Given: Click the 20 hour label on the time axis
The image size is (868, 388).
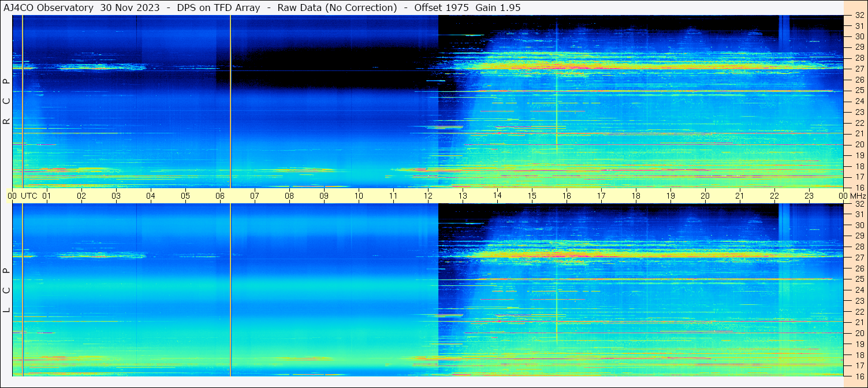Looking at the screenshot, I should click(x=705, y=196).
